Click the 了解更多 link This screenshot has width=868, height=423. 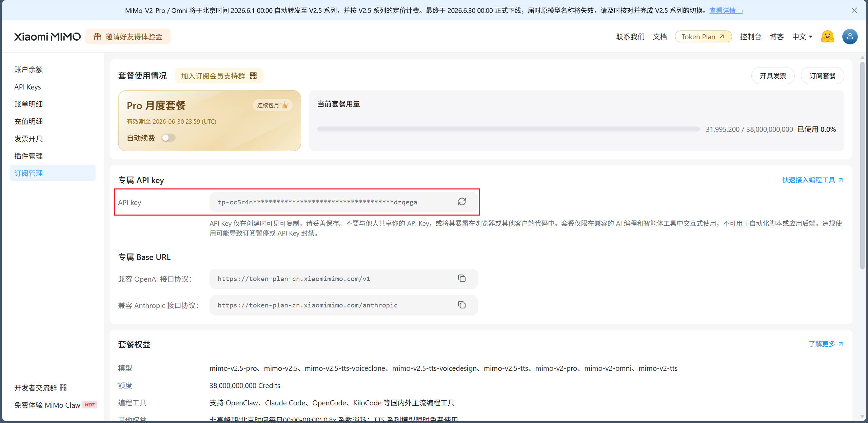coord(826,344)
